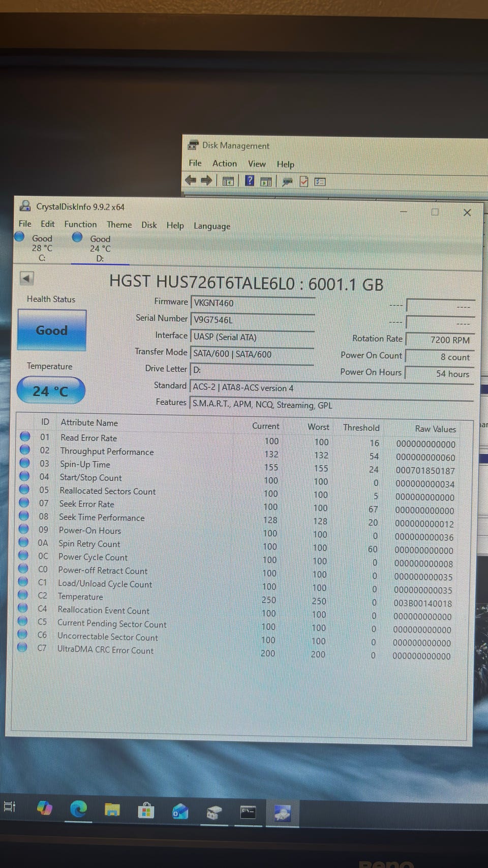Screen dimensions: 488x868
Task: Open Disk menu in CrystalDiskInfo
Action: click(149, 225)
